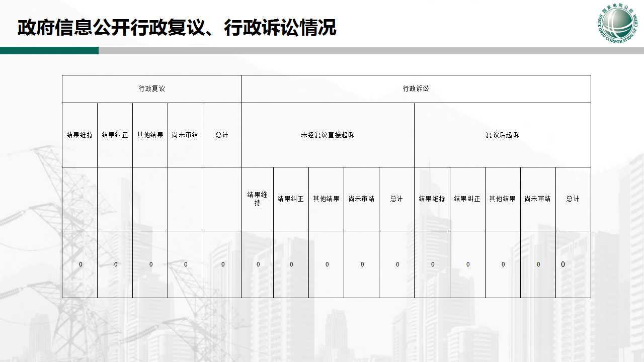644x362 pixels.
Task: Click 结果维持 under 复议后起诉
Action: tap(432, 199)
